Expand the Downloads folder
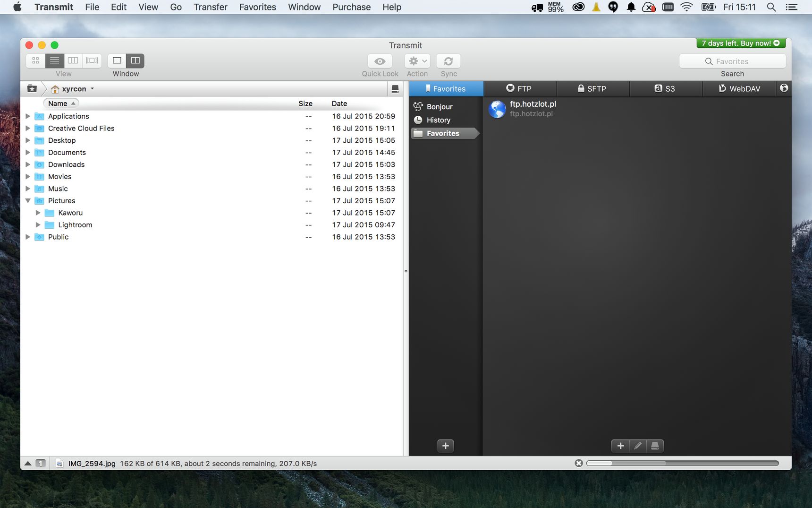The width and height of the screenshot is (812, 508). tap(28, 164)
